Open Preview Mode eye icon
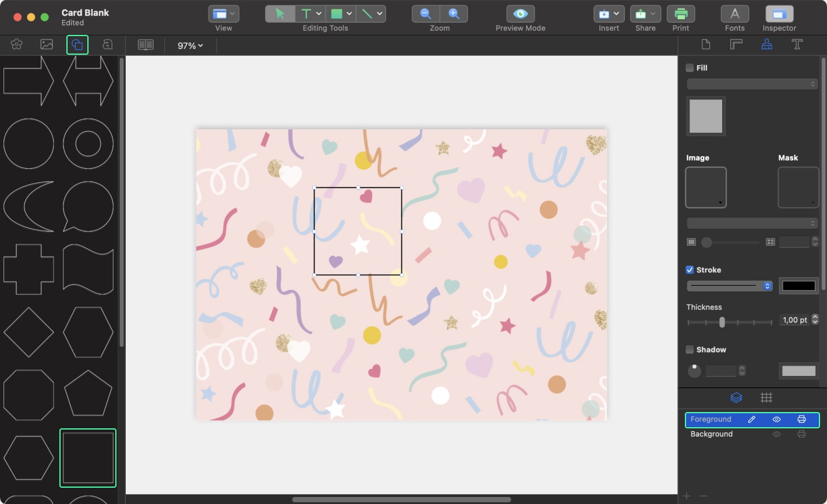 click(x=520, y=14)
